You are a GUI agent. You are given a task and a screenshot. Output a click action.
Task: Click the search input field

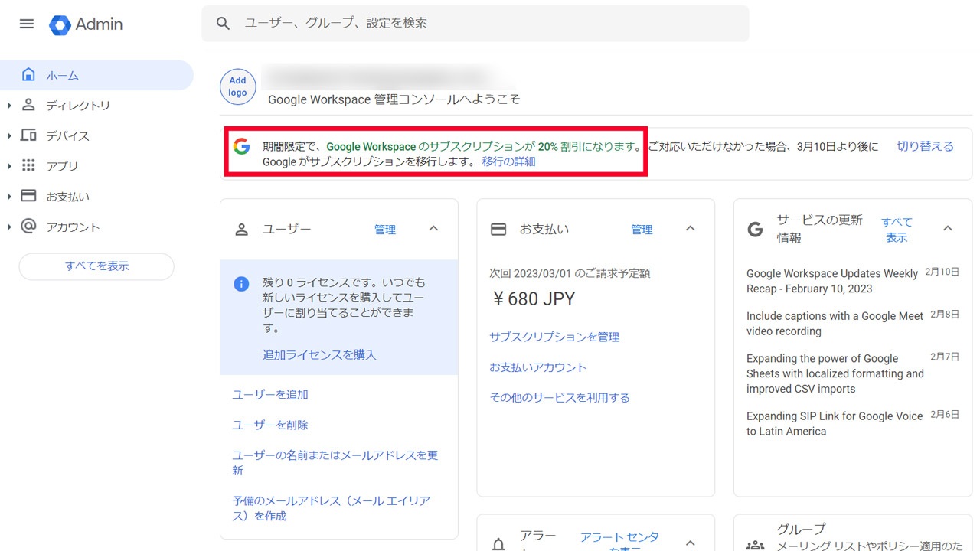475,24
